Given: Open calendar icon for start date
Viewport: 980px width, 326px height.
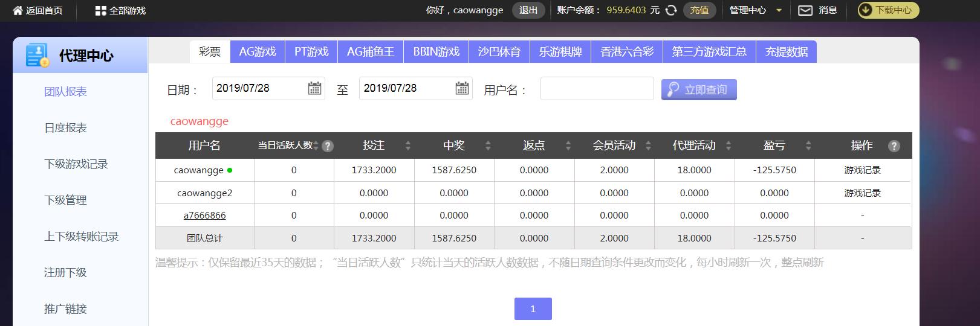Looking at the screenshot, I should 314,88.
